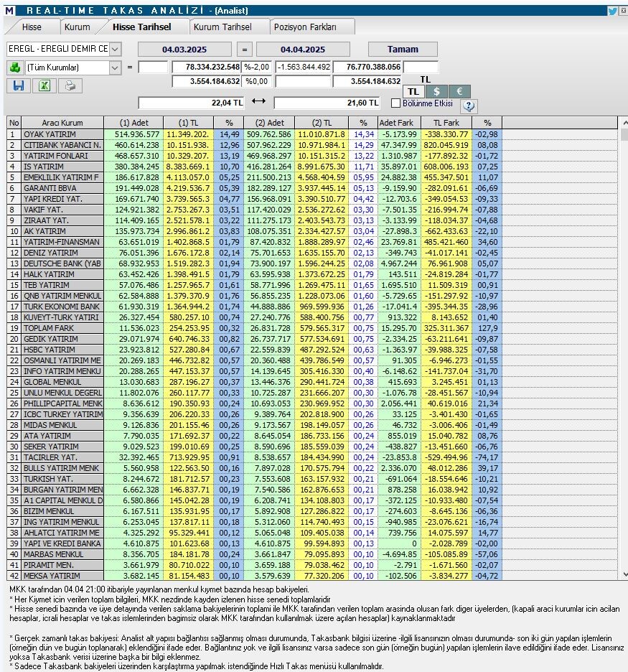The height and width of the screenshot is (672, 628).
Task: Click the table scrollbar down arrow
Action: pyautogui.click(x=624, y=574)
